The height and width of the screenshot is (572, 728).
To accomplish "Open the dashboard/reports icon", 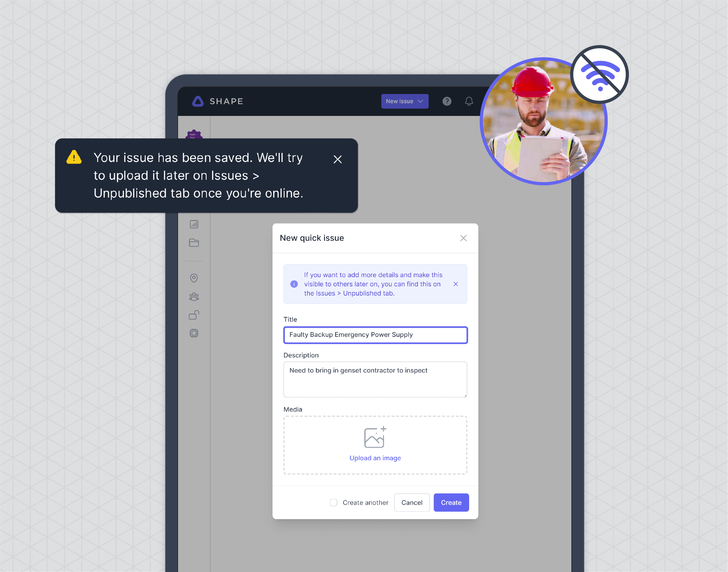I will [x=194, y=224].
